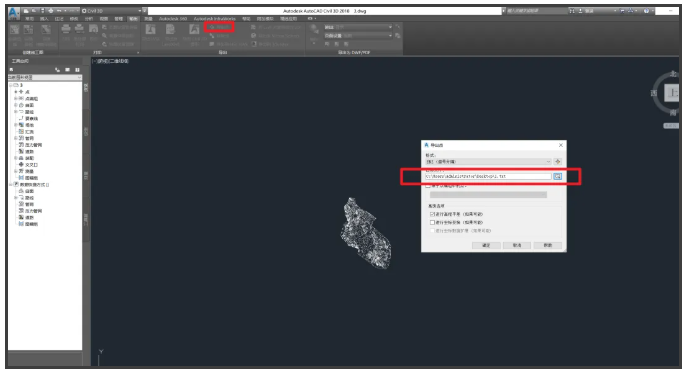Click the output file path input field

coord(488,176)
